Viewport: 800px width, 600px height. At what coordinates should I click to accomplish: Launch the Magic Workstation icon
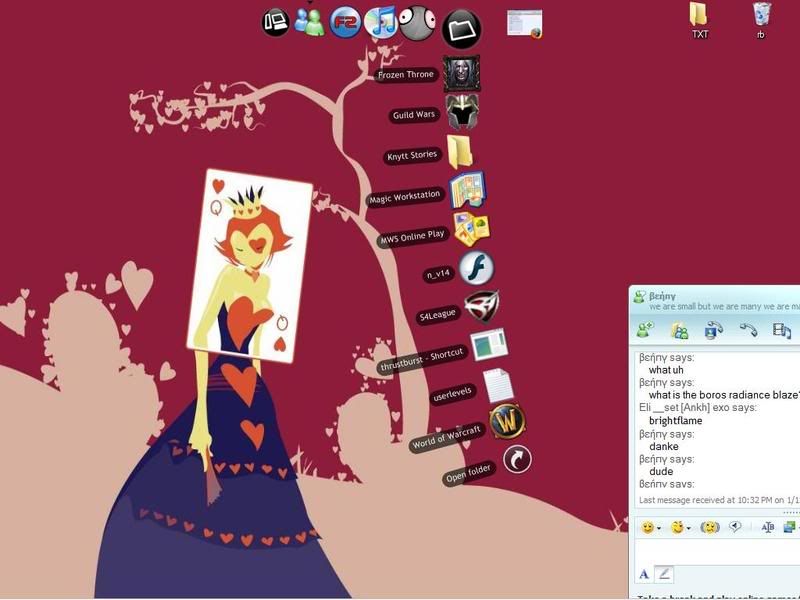click(467, 190)
